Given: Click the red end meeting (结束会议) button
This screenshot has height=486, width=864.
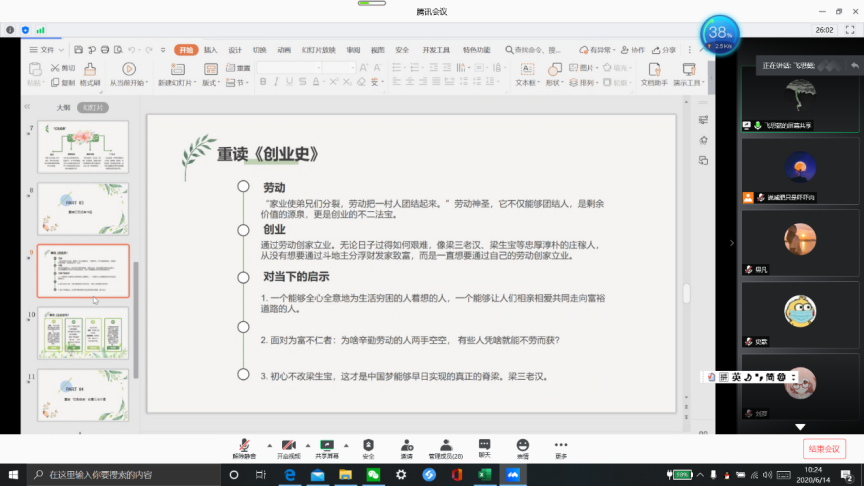Looking at the screenshot, I should click(824, 449).
